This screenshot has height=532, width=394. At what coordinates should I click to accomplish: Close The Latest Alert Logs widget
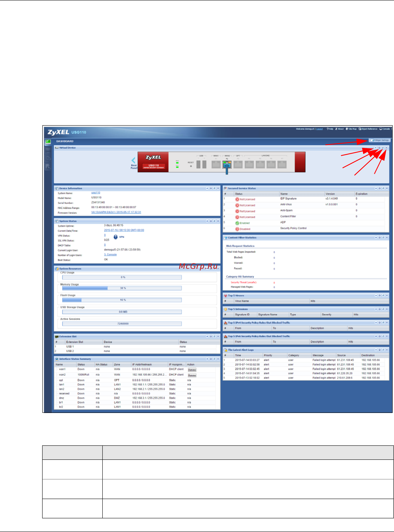(387, 350)
